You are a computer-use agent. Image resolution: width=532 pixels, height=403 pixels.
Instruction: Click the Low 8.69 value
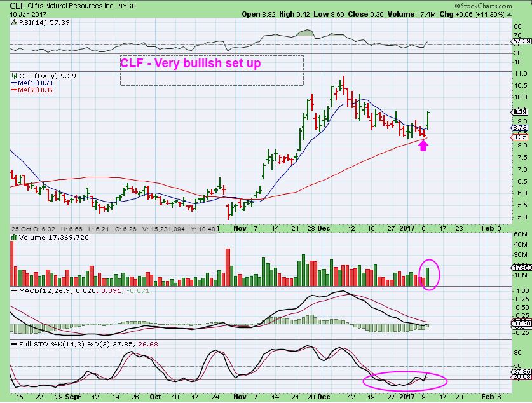tap(329, 14)
